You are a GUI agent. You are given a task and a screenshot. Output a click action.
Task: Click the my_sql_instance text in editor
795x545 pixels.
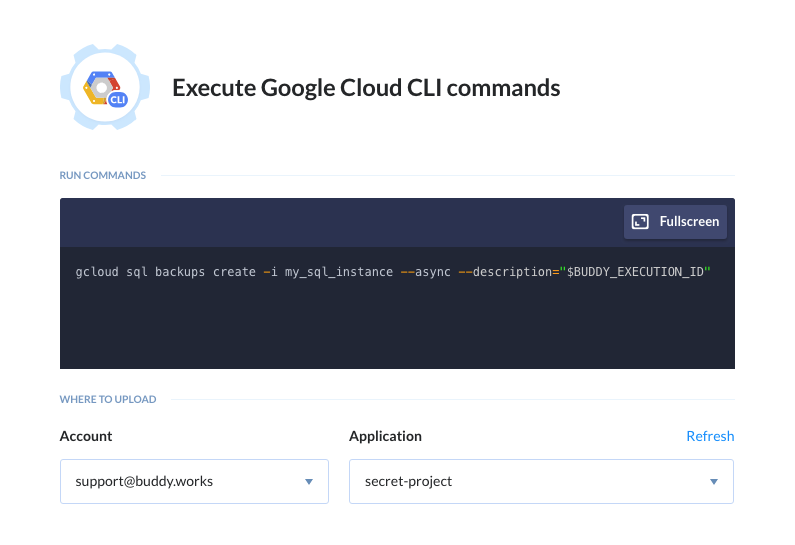(339, 272)
